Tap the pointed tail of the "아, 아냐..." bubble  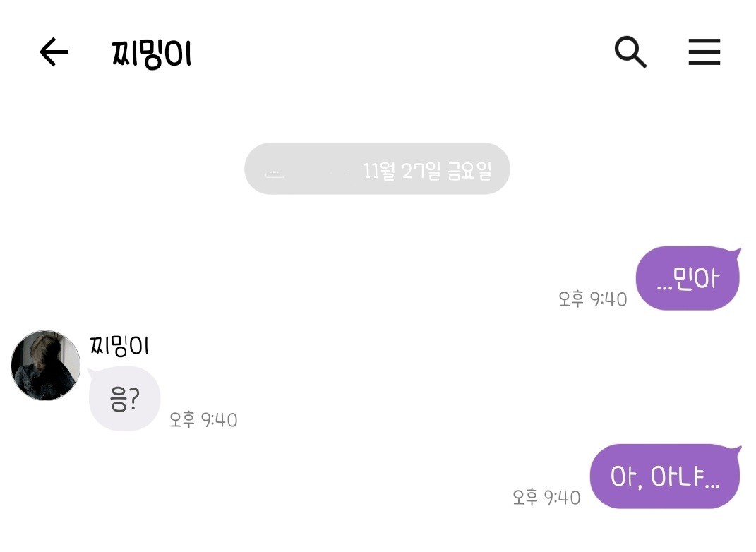[736, 449]
